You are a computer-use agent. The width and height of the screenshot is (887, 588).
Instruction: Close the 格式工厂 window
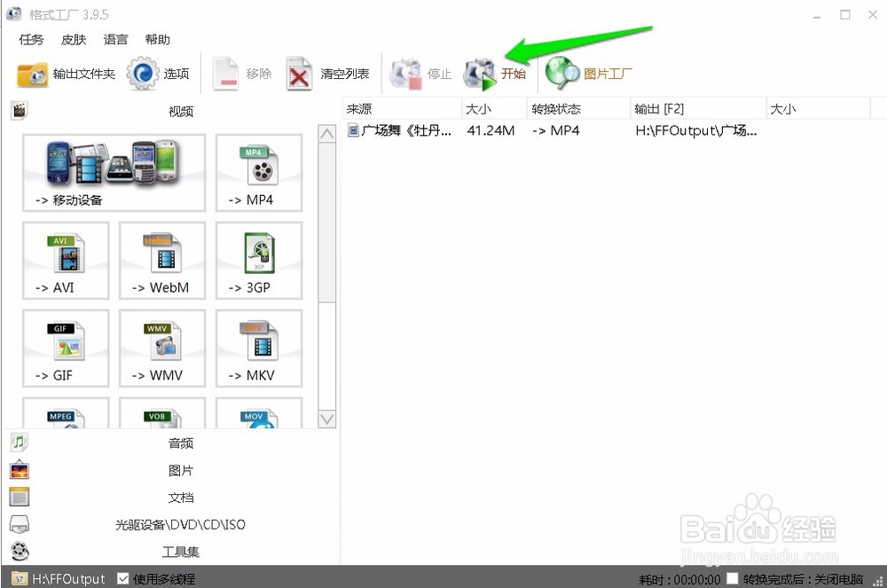[x=873, y=15]
